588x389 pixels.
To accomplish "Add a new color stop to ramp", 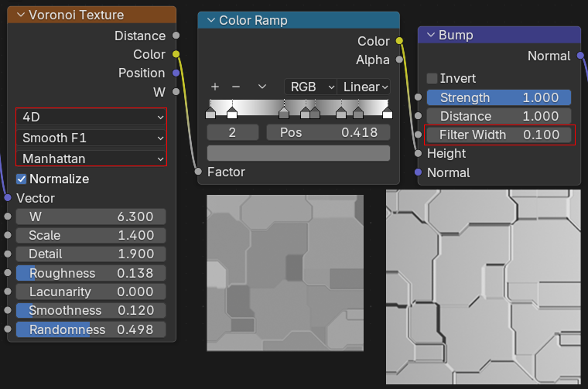I will (215, 87).
